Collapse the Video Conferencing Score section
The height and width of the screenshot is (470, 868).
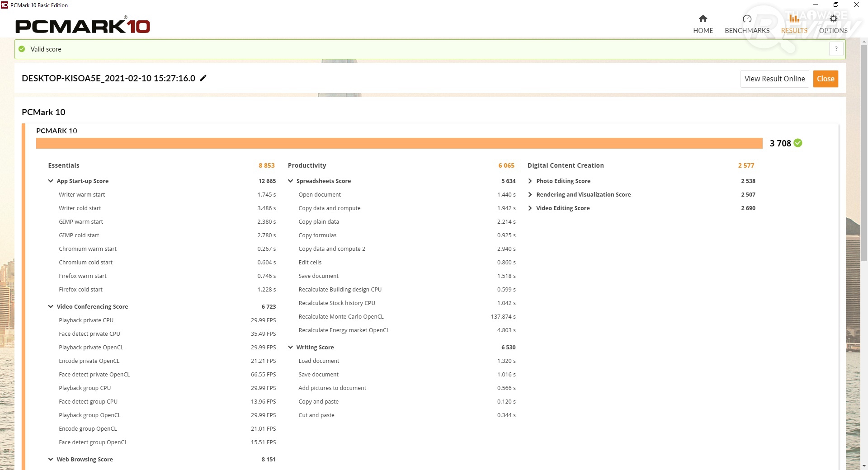[x=51, y=306]
